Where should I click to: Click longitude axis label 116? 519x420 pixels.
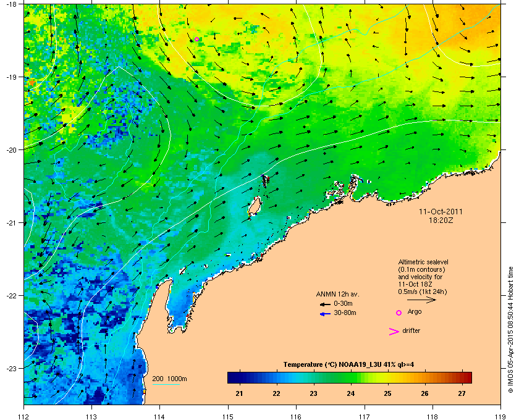[x=296, y=417]
